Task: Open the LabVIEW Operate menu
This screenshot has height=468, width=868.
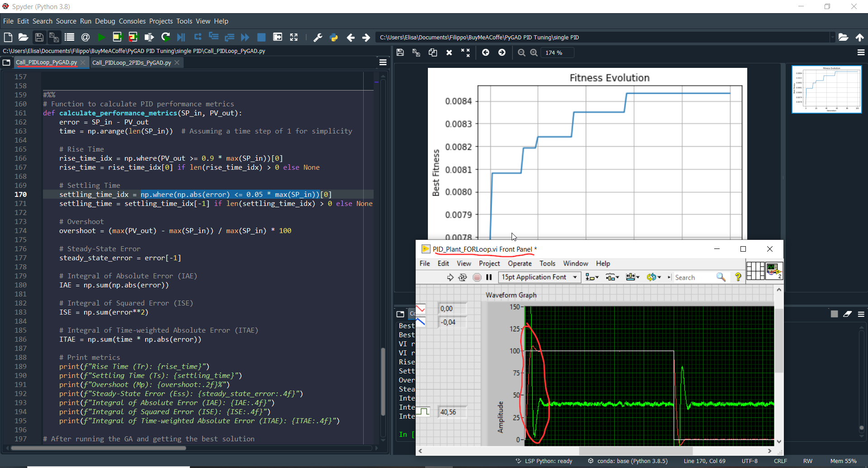Action: [x=520, y=263]
